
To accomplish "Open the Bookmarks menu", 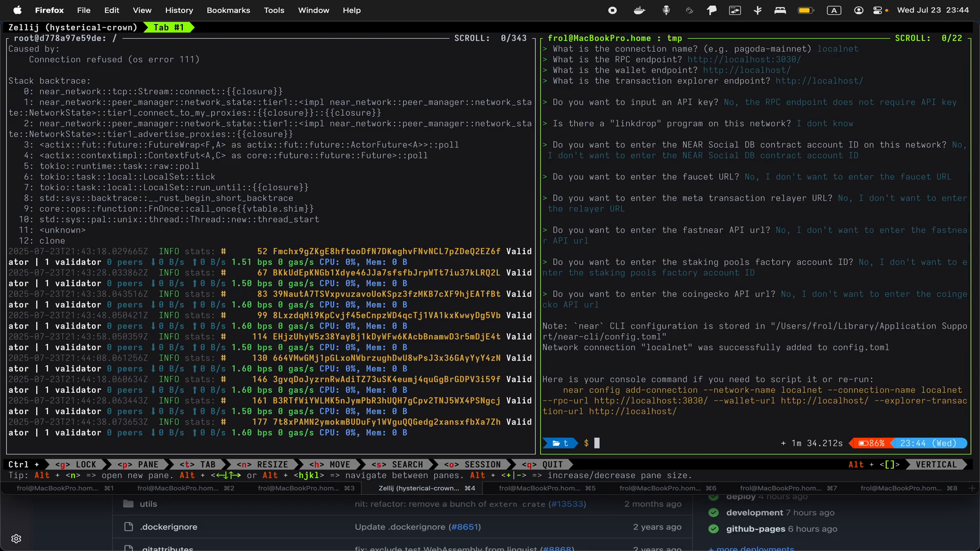I will pyautogui.click(x=228, y=10).
